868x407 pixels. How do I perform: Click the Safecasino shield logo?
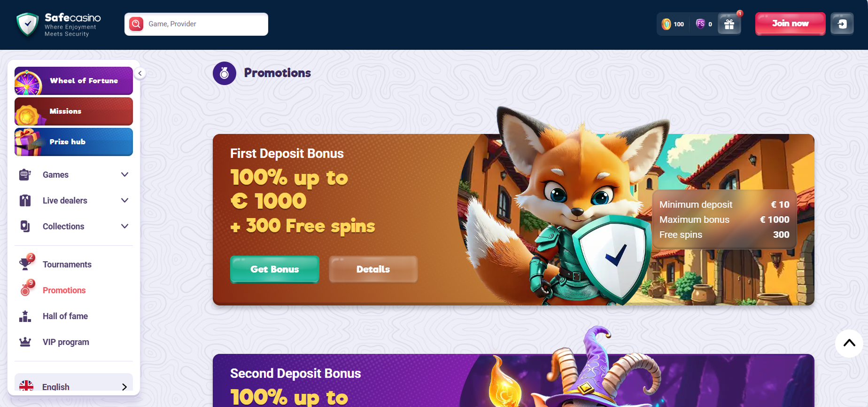[x=27, y=24]
